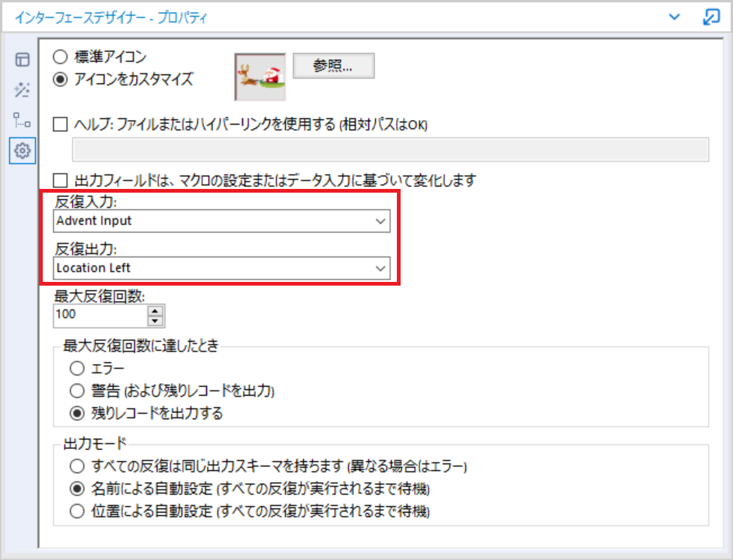Toggle the 出力フィールドは変化します checkbox
Image resolution: width=733 pixels, height=560 pixels.
tap(60, 180)
